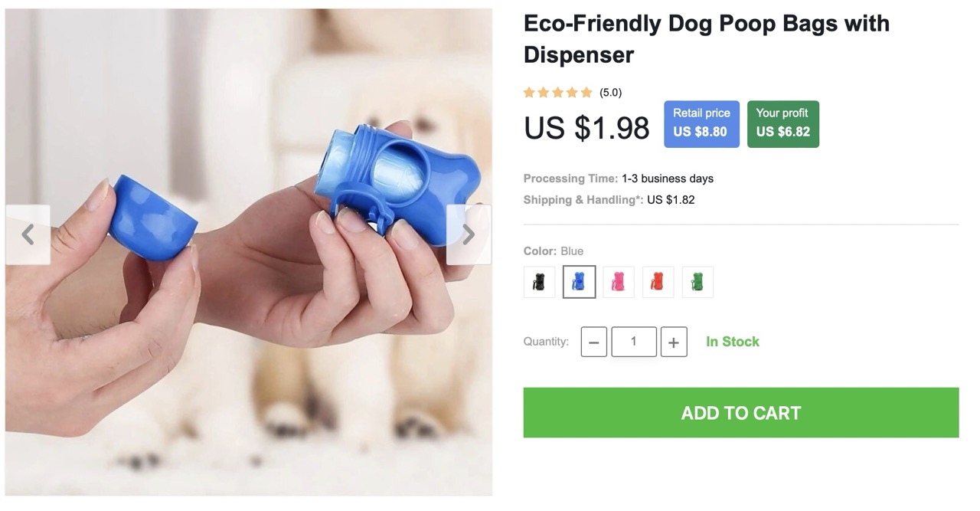
Task: Click the In Stock status label
Action: pyautogui.click(x=733, y=342)
